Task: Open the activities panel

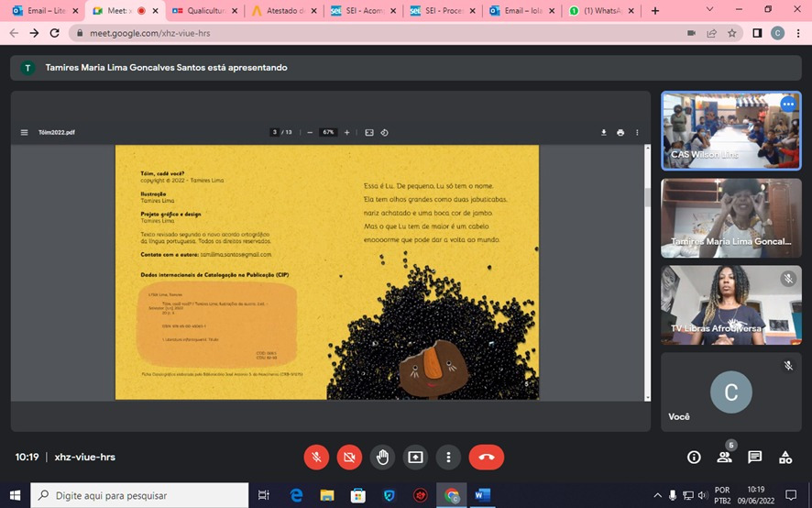Action: tap(785, 458)
